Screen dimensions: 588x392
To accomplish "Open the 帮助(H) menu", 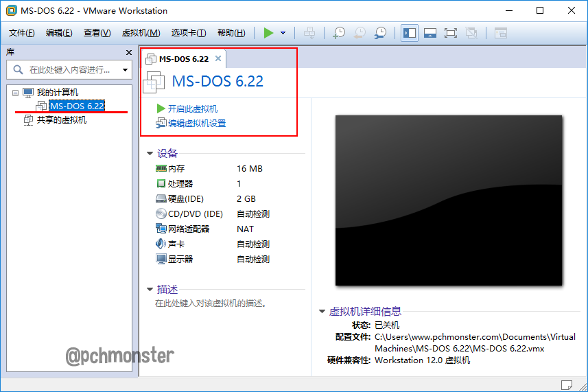I will 231,33.
